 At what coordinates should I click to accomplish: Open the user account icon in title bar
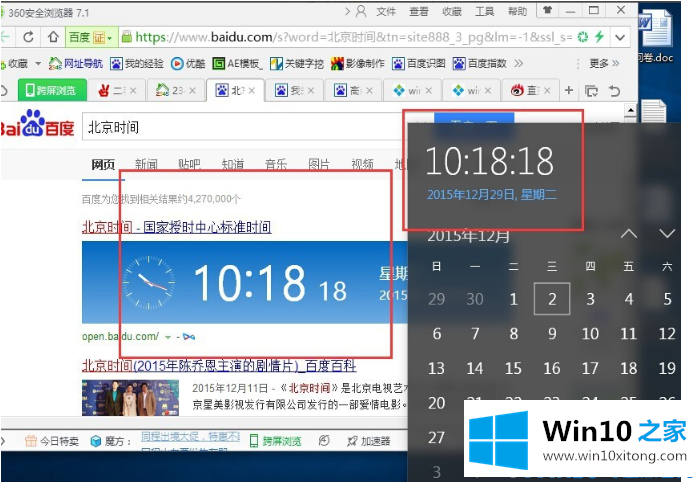[361, 11]
